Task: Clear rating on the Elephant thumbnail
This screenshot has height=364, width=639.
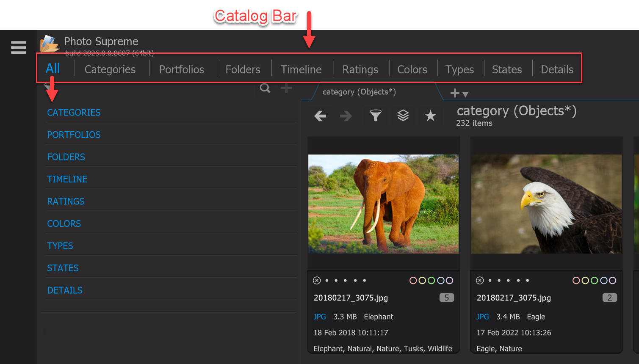Action: 317,280
